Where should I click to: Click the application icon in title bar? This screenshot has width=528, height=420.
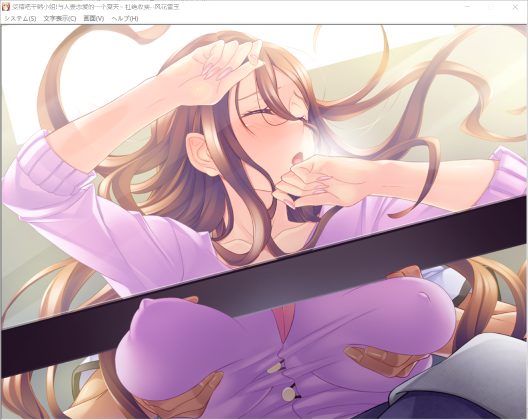(6, 7)
